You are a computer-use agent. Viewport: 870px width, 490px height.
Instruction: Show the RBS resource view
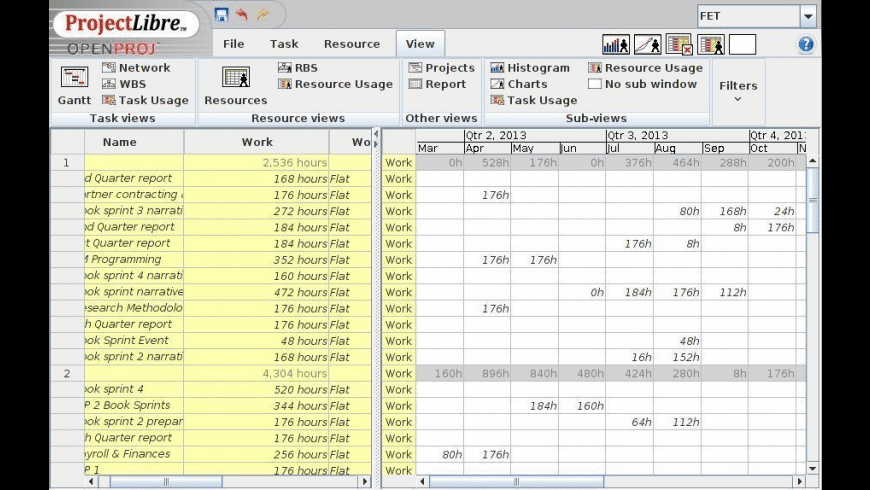coord(298,68)
